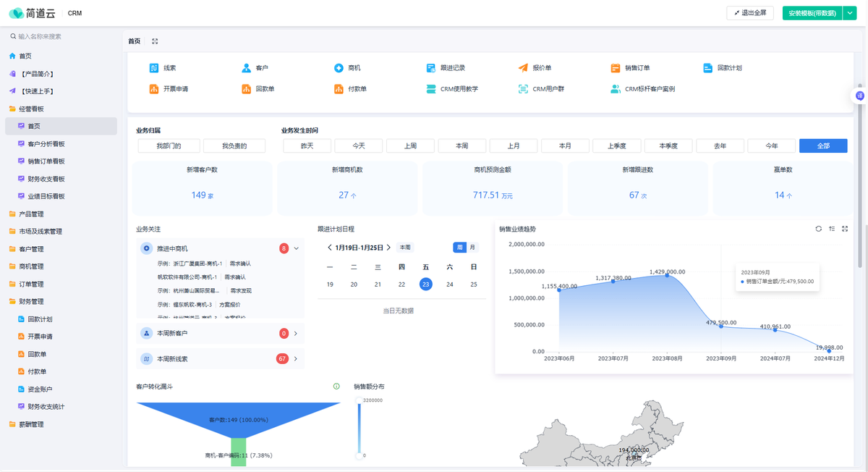Screen dimensions: 868x472
Task: Switch calendar to 周 view
Action: pyautogui.click(x=460, y=248)
